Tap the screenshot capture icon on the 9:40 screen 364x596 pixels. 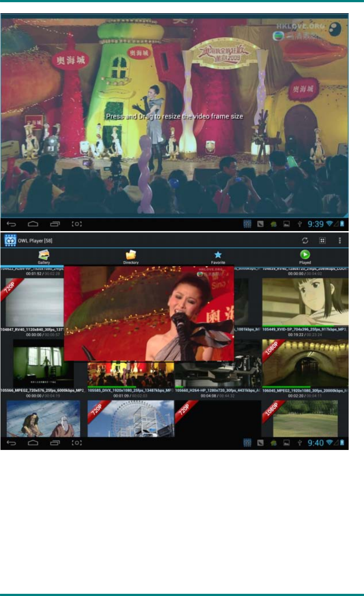(x=76, y=443)
